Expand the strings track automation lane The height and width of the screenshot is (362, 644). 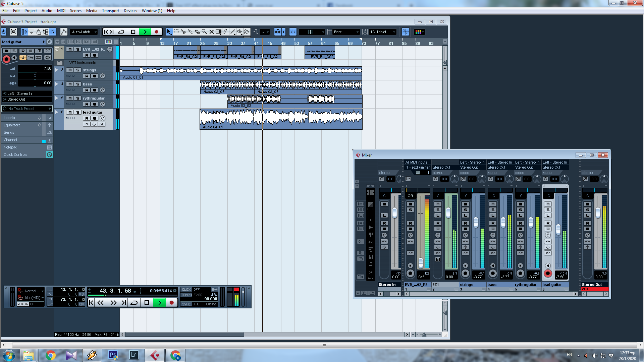coord(57,70)
